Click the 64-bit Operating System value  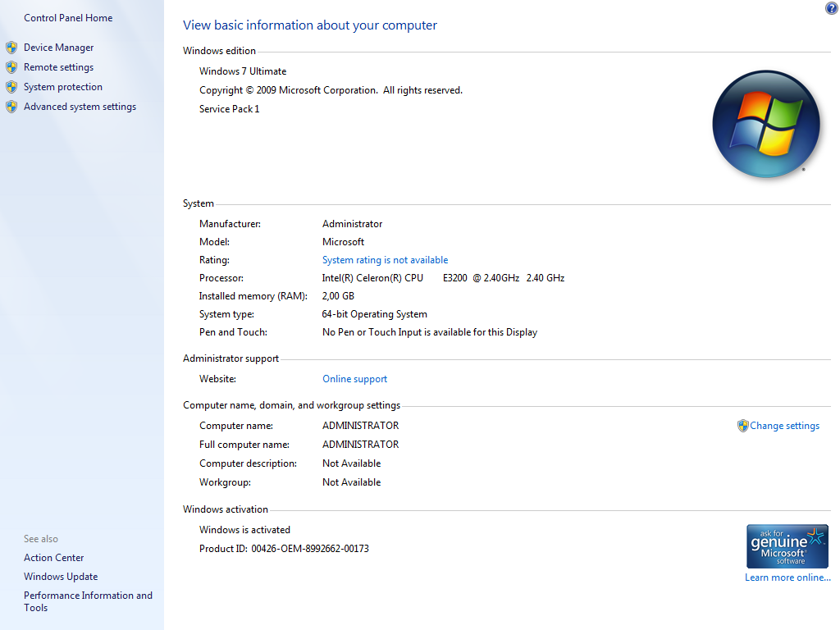[x=374, y=314]
